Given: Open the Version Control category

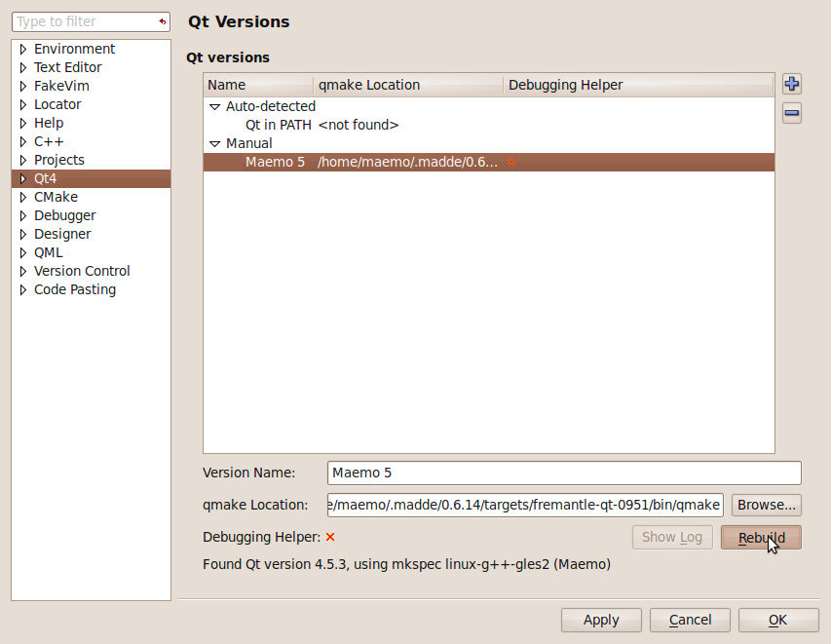Looking at the screenshot, I should pos(82,271).
